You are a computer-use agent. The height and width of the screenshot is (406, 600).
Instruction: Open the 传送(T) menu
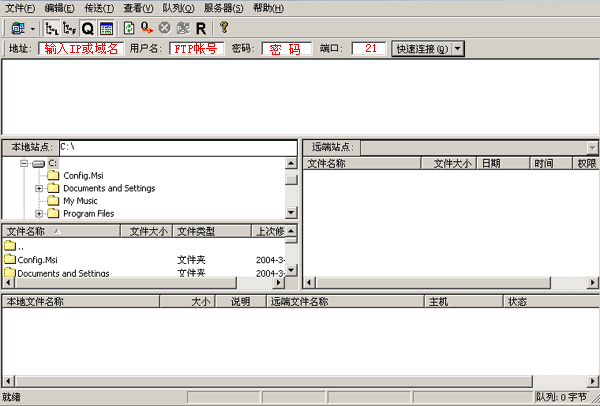click(95, 8)
